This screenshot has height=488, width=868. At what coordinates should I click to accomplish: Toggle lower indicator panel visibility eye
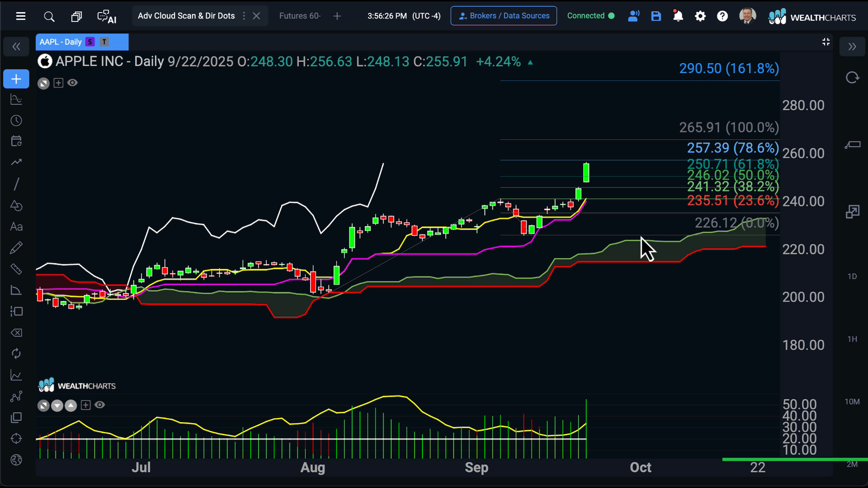[100, 405]
